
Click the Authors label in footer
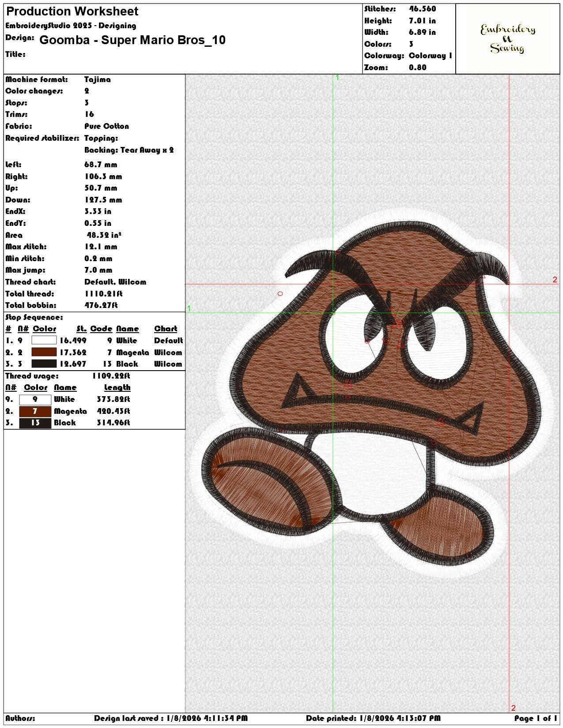pyautogui.click(x=20, y=718)
